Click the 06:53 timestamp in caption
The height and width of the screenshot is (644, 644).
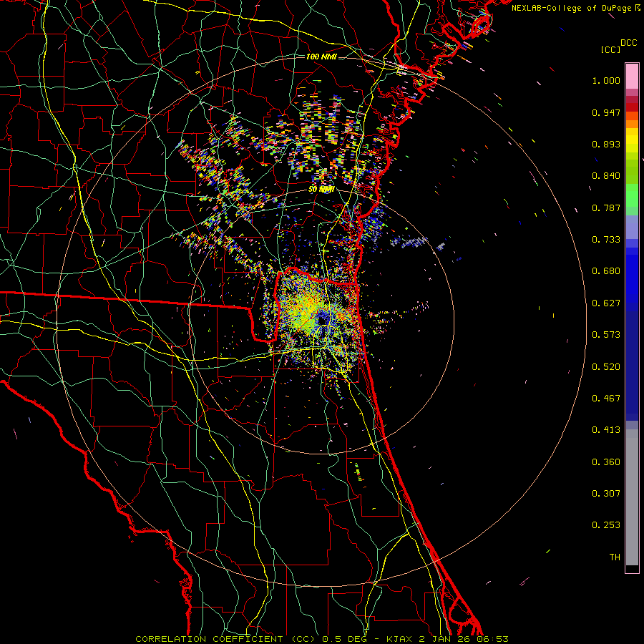click(492, 639)
